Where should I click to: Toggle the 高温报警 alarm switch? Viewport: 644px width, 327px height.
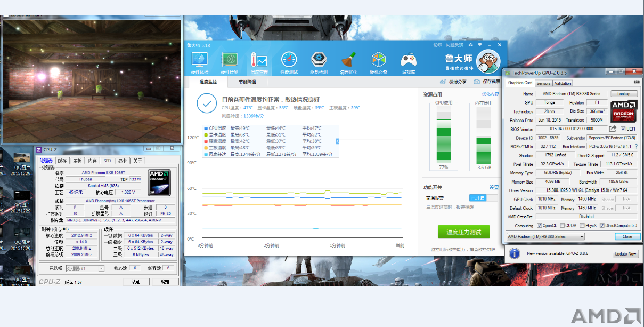[484, 198]
